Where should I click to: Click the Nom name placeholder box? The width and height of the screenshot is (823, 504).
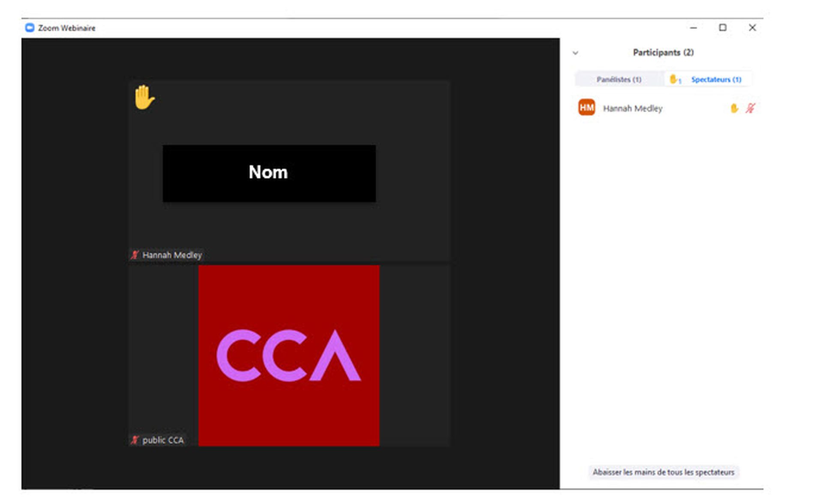coord(269,173)
